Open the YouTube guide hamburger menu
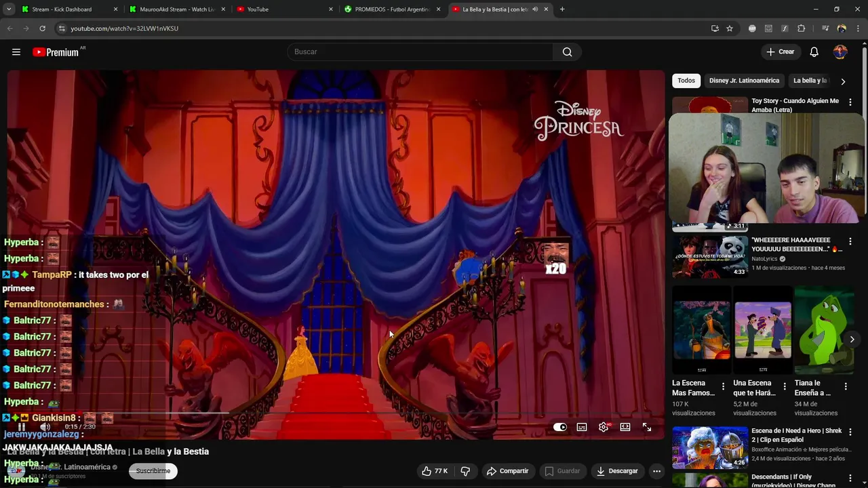The image size is (868, 488). pyautogui.click(x=16, y=52)
